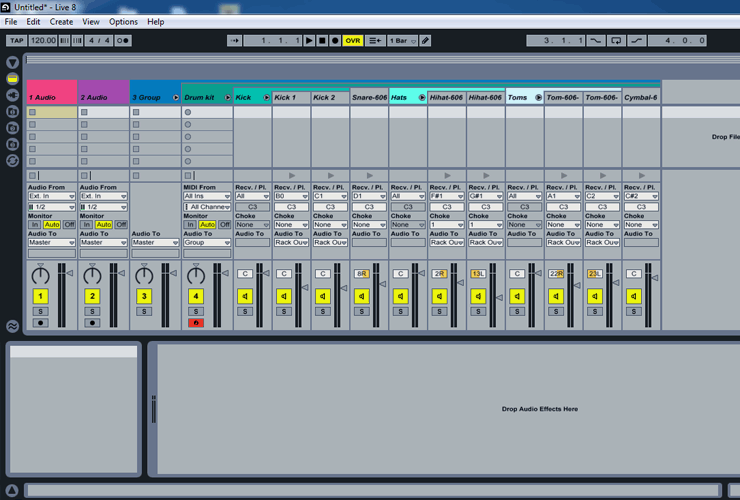Unfold the Drum kit track group
The height and width of the screenshot is (500, 740).
pos(227,98)
